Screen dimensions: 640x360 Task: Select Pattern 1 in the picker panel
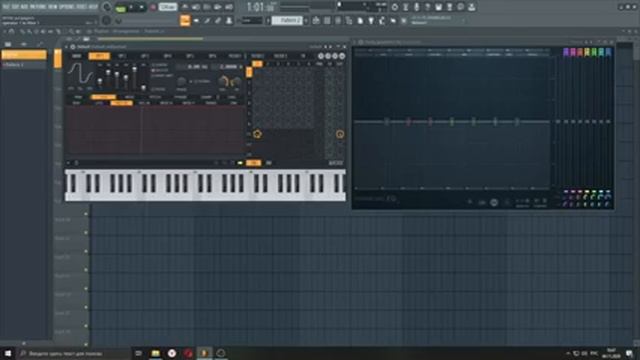tap(24, 64)
